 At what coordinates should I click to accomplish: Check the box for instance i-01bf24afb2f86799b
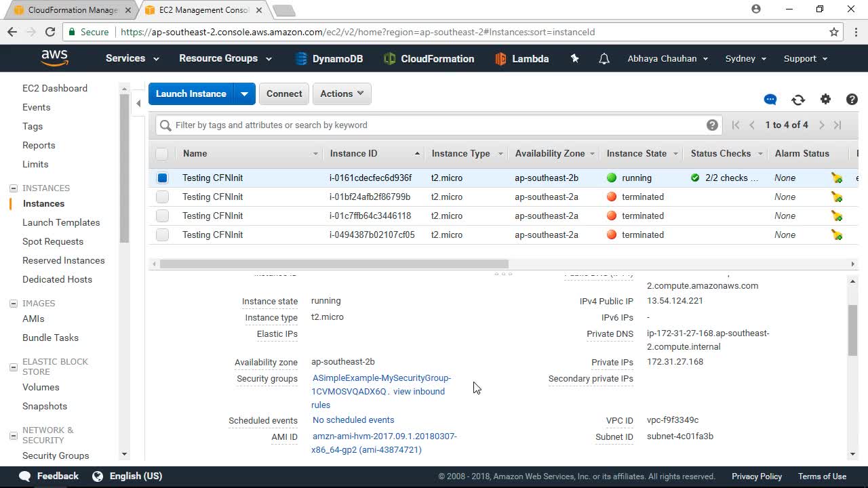[x=162, y=197]
